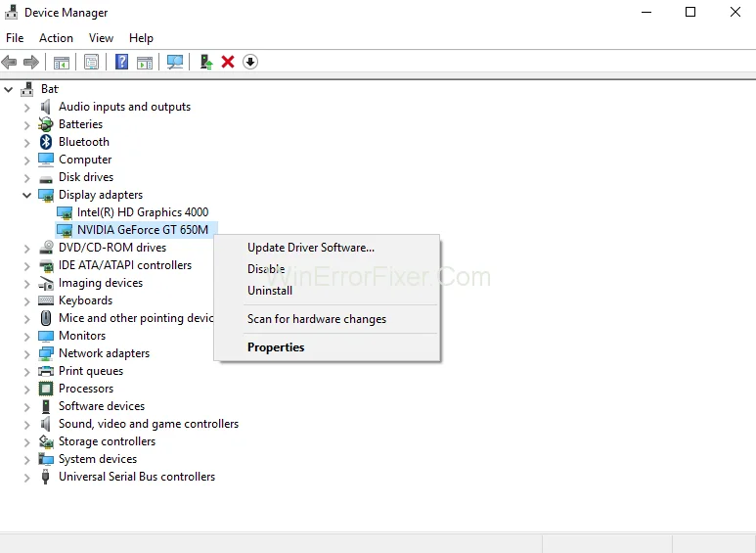This screenshot has height=553, width=756.
Task: Collapse the Display adapters category
Action: [x=27, y=195]
